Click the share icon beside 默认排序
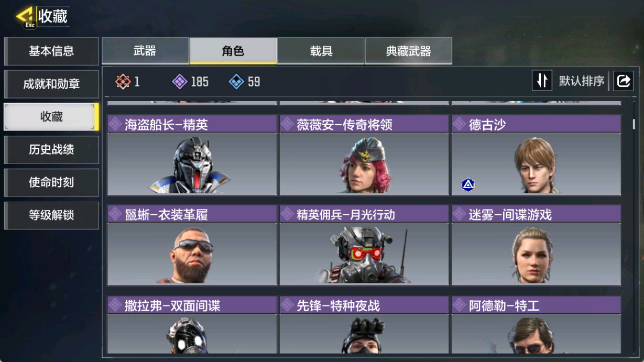The height and width of the screenshot is (362, 644). [x=624, y=81]
